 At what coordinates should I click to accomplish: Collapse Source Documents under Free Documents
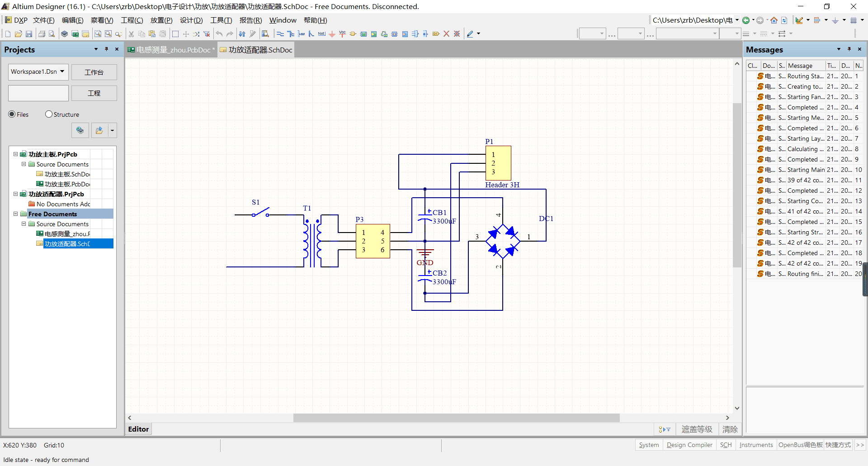coord(24,224)
